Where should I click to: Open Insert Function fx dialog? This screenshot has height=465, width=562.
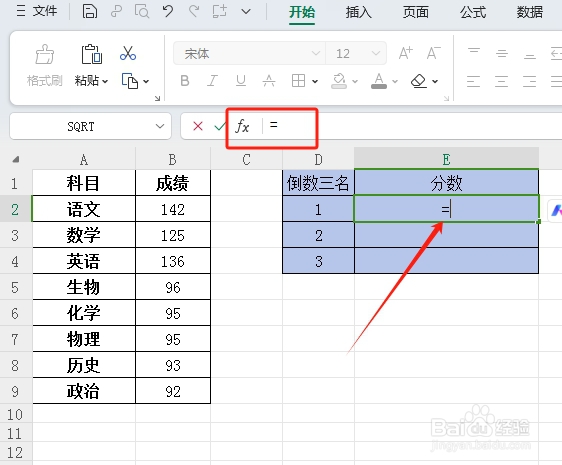242,126
